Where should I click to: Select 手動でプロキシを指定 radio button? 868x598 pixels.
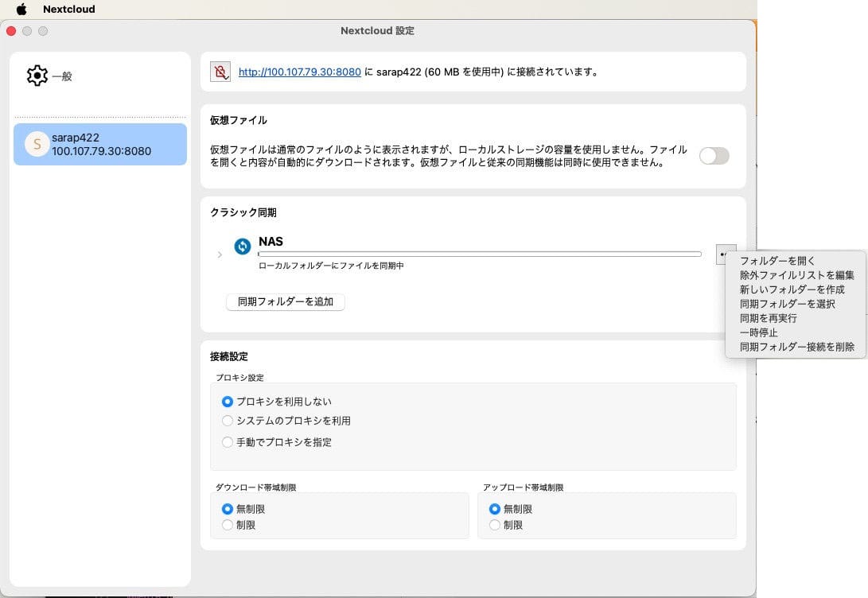[x=227, y=442]
